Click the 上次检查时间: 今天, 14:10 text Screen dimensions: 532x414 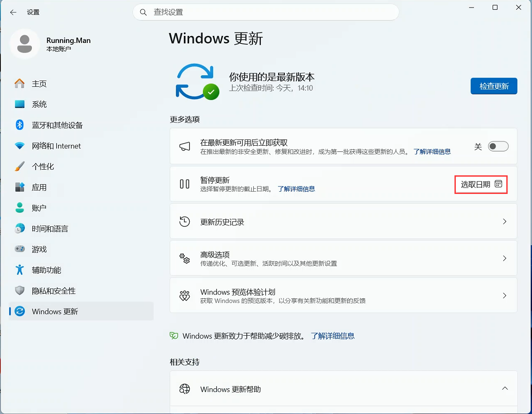(271, 88)
